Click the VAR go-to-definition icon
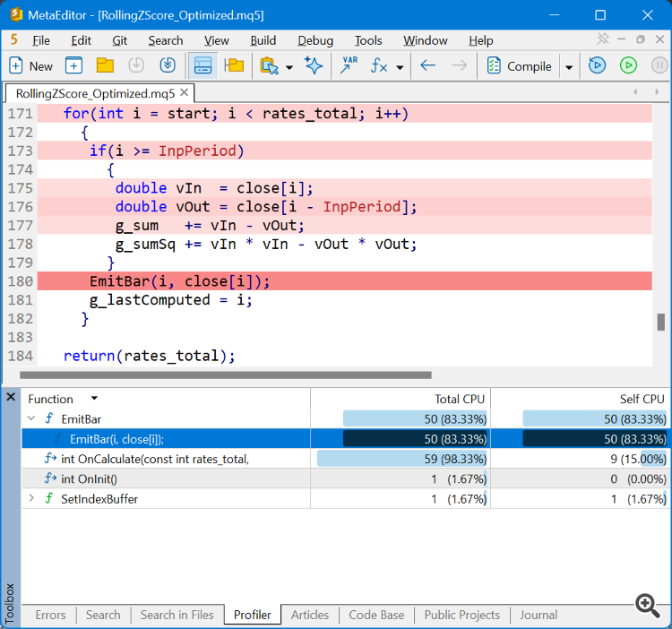The height and width of the screenshot is (629, 672). [x=349, y=65]
